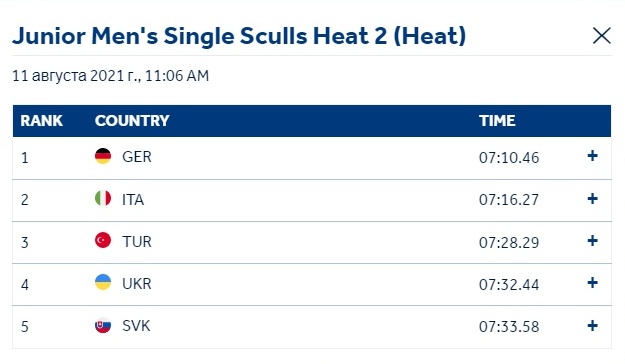Select the TUR country label

[137, 242]
